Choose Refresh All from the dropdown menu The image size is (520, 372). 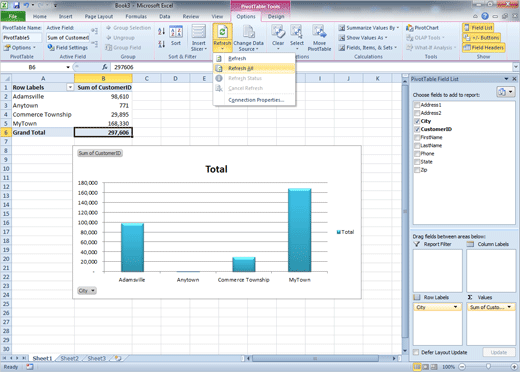254,68
